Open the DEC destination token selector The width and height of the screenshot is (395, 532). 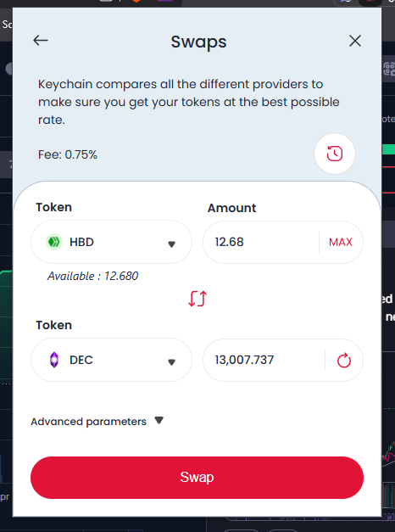point(111,360)
